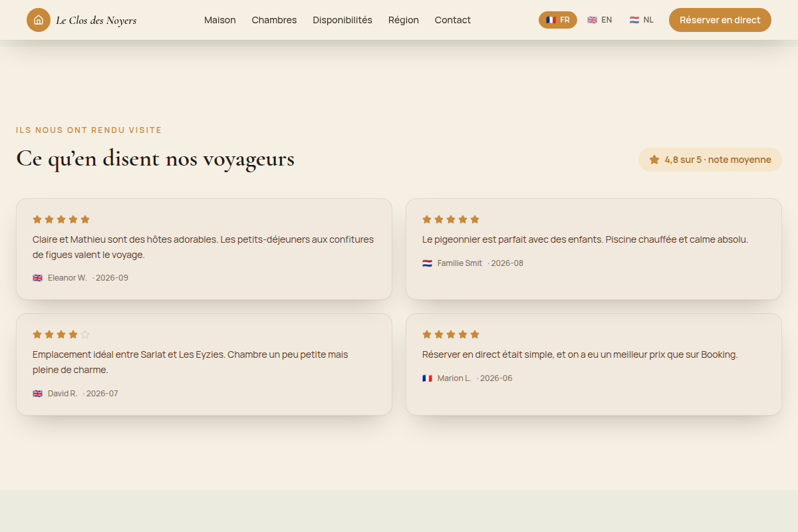Click the empty fifth star on David R. review

pyautogui.click(x=85, y=334)
